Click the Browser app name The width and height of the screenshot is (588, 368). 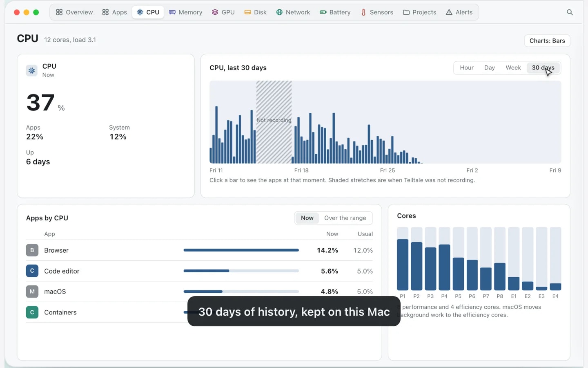[x=56, y=250]
